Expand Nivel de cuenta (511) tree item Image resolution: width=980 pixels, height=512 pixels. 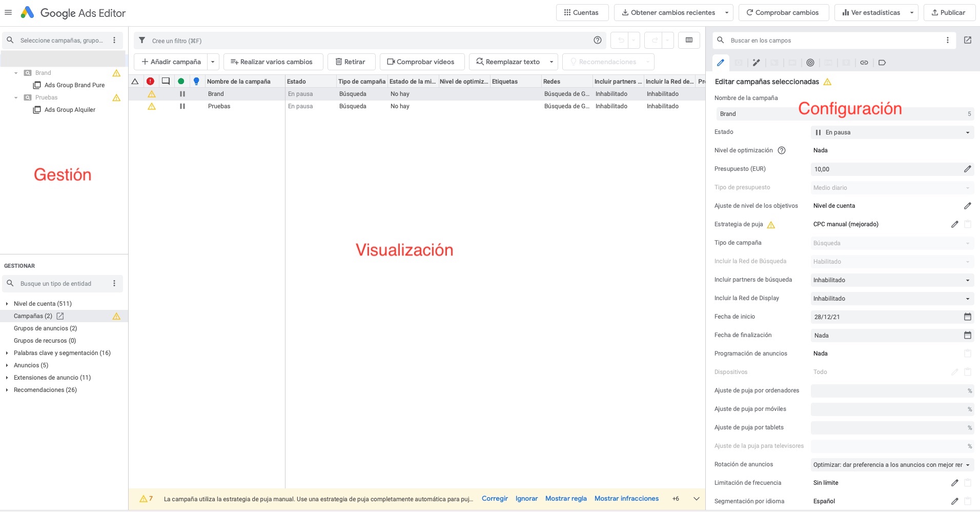tap(7, 304)
